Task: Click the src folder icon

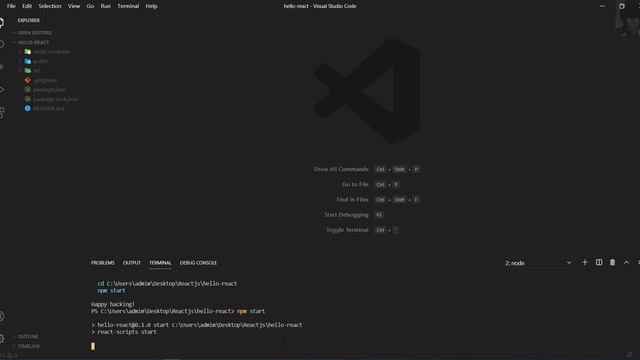Action: point(28,71)
